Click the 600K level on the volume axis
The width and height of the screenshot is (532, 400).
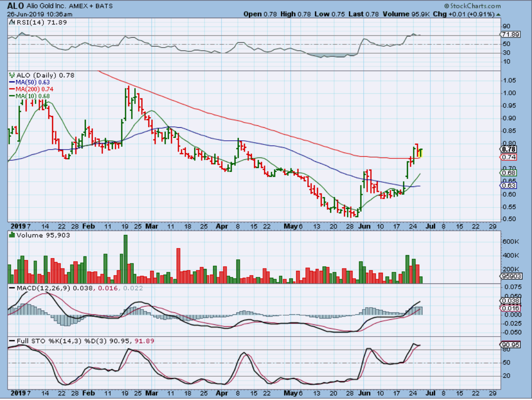[x=511, y=241]
